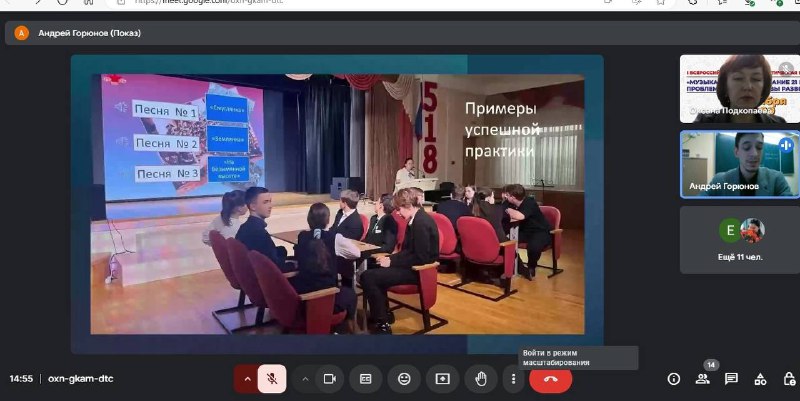This screenshot has width=800, height=401.
Task: Click the shared presentation slide
Action: pos(337,204)
